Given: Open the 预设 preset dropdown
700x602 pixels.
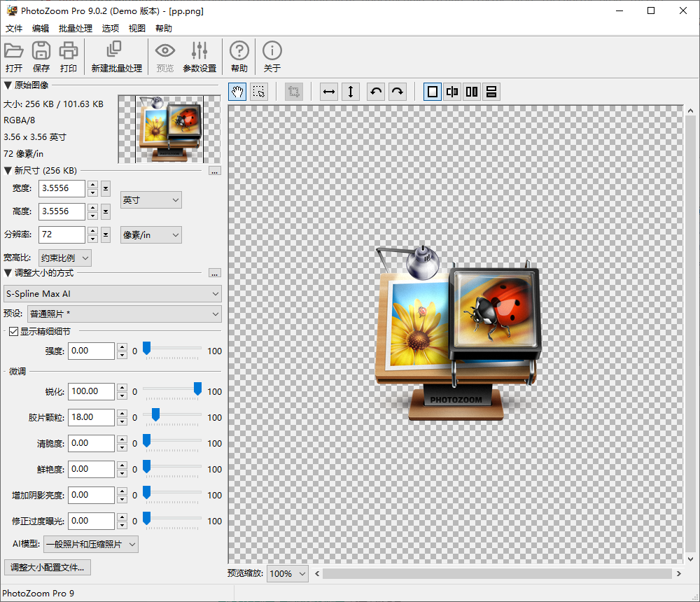Looking at the screenshot, I should pos(125,314).
